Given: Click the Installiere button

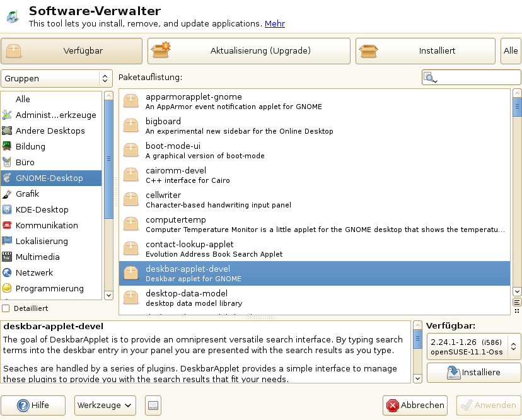Looking at the screenshot, I should coord(473,372).
